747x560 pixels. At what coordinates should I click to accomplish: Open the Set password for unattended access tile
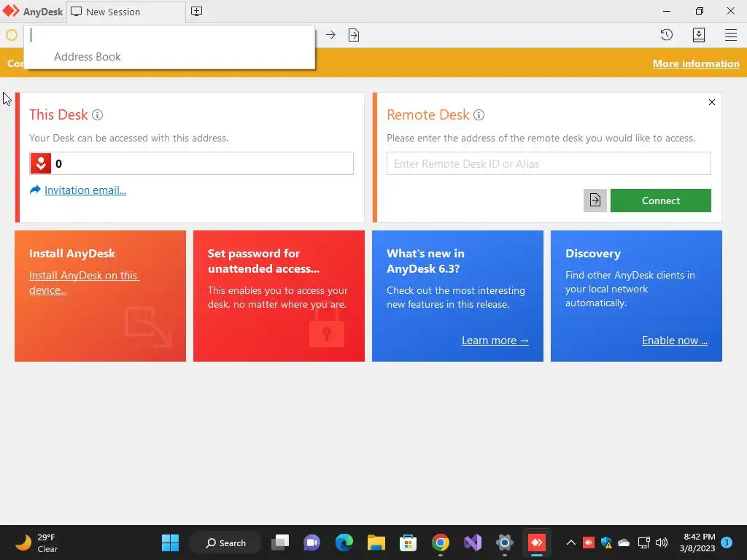pos(279,296)
